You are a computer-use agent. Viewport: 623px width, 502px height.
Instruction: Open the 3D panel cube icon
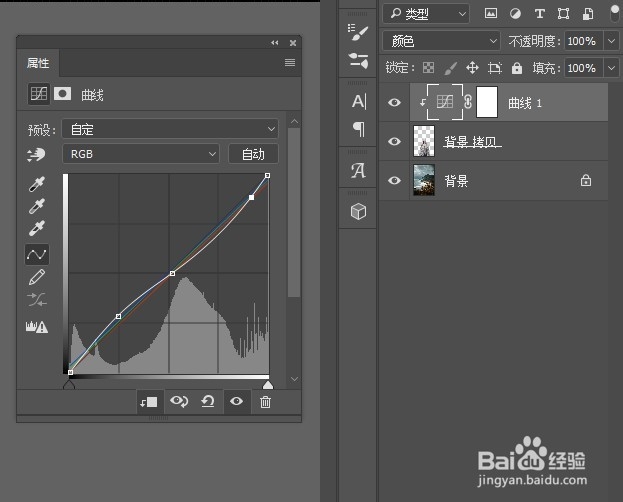pyautogui.click(x=358, y=211)
